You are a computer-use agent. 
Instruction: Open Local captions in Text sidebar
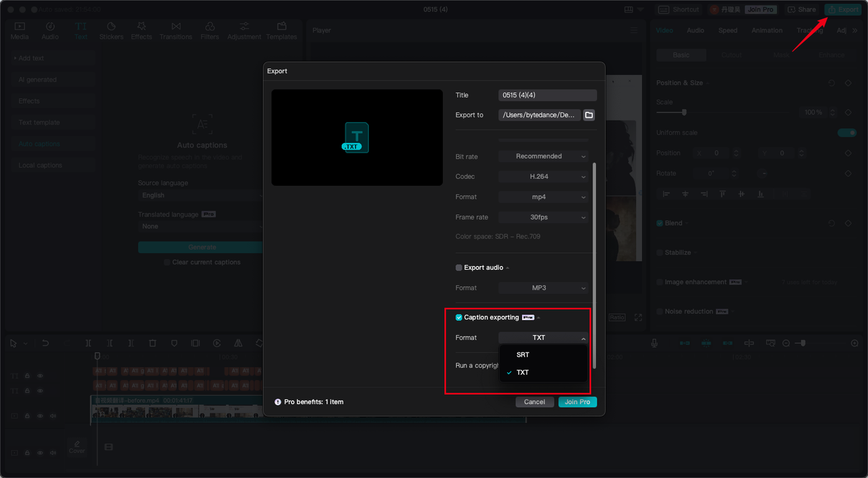point(54,165)
